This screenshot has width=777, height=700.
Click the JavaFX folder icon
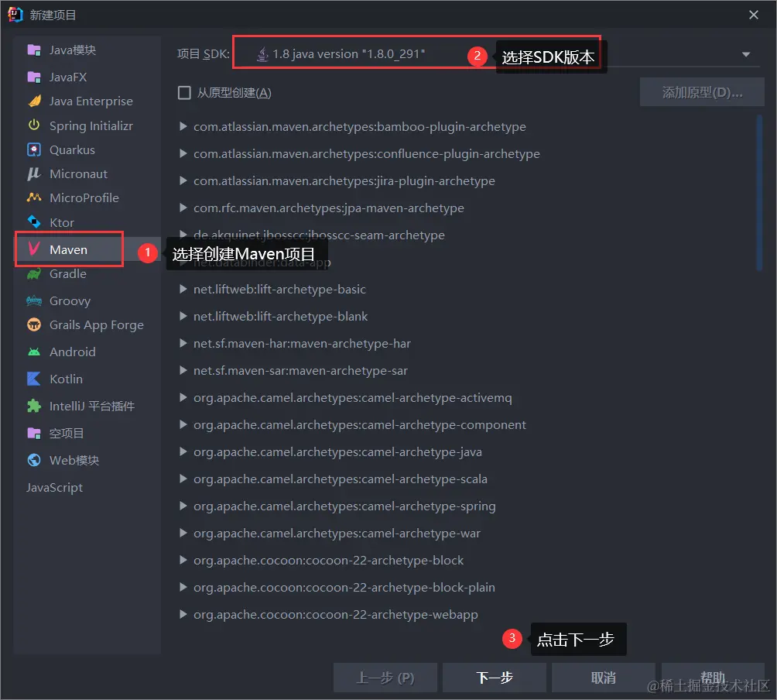(34, 77)
